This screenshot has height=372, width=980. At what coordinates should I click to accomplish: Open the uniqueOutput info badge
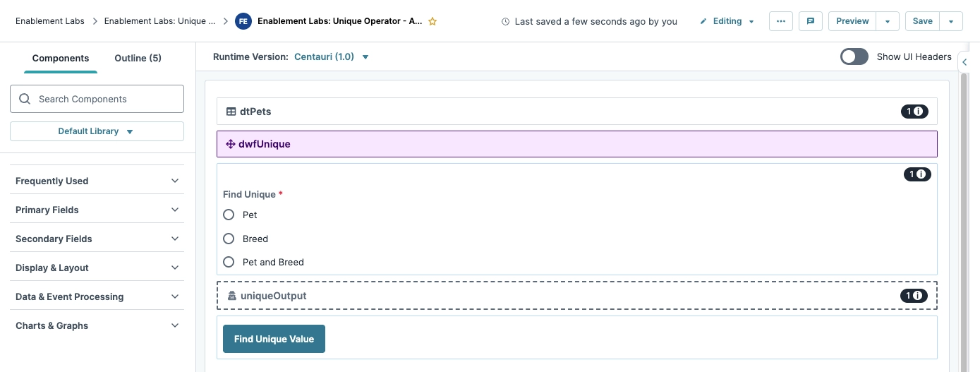click(x=914, y=296)
